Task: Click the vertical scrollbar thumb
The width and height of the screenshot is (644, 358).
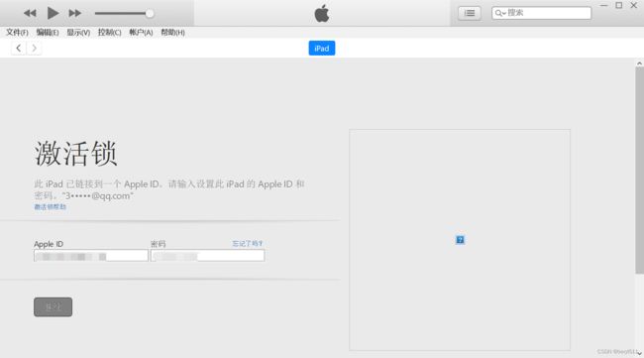Action: click(639, 171)
